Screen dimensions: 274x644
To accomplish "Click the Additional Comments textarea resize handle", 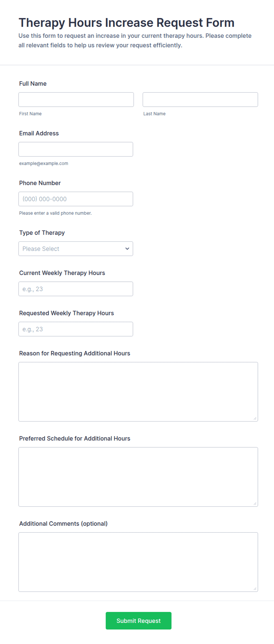I will click(x=255, y=589).
